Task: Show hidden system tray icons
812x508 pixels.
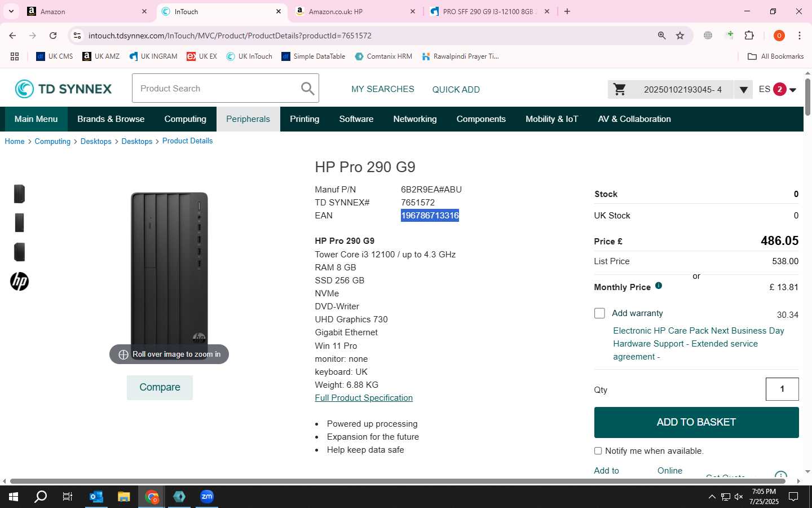Action: click(x=712, y=497)
